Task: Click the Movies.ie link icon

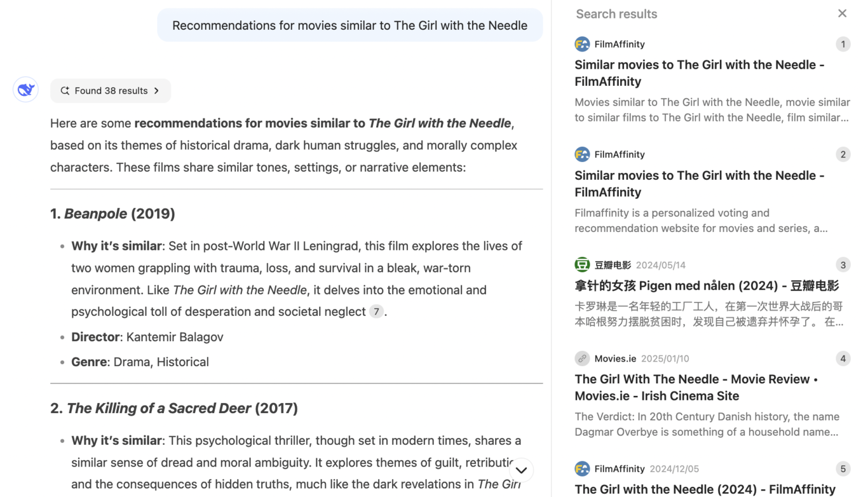Action: pos(581,358)
